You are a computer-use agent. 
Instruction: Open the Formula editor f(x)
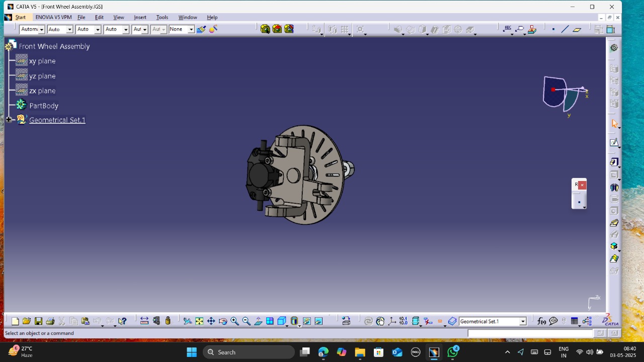point(541,321)
